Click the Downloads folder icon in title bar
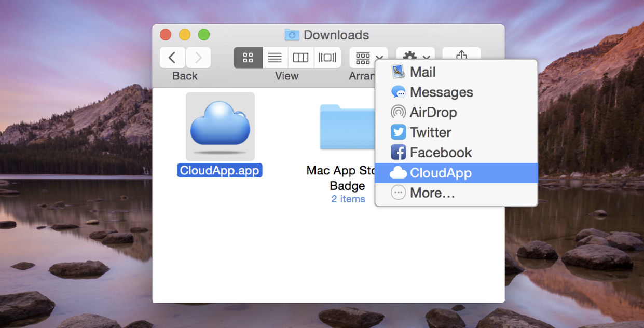Viewport: 644px width, 328px height. point(292,35)
